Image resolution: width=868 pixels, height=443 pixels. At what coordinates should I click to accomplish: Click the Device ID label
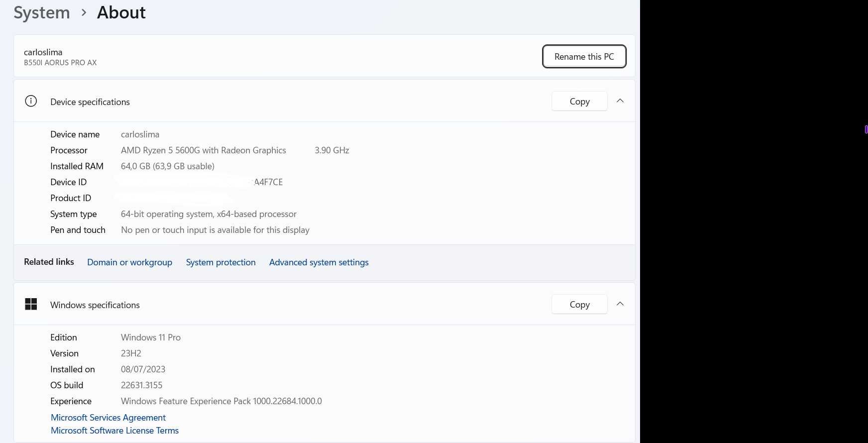tap(68, 182)
